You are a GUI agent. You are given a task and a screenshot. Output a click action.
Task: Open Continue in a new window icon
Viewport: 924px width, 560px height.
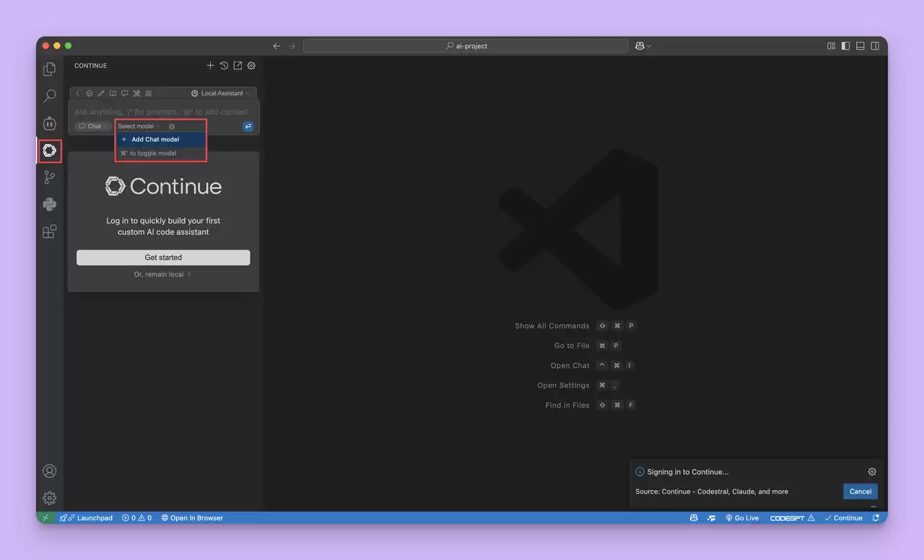(x=237, y=66)
